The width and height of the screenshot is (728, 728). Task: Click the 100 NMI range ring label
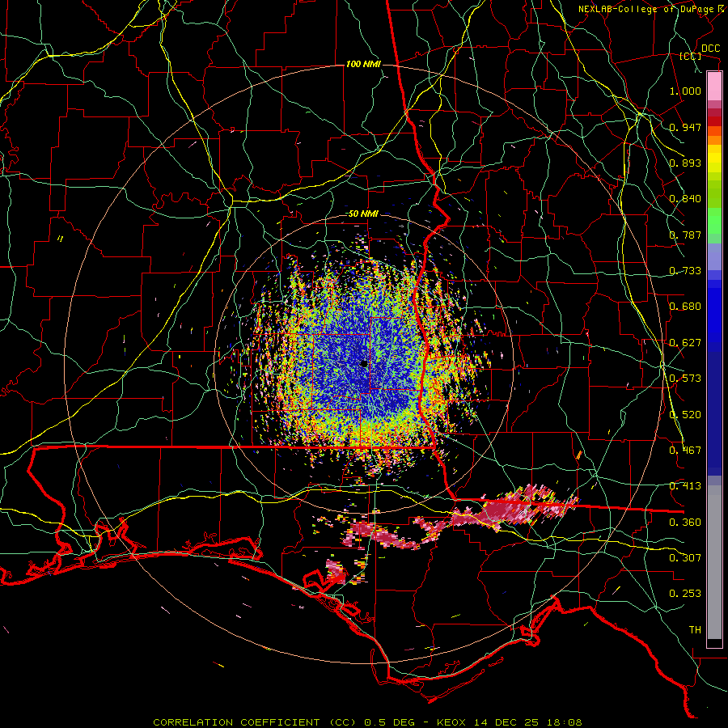[363, 64]
